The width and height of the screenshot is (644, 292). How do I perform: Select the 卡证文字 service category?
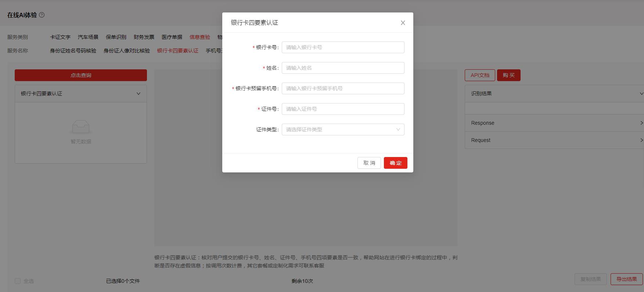pos(60,37)
